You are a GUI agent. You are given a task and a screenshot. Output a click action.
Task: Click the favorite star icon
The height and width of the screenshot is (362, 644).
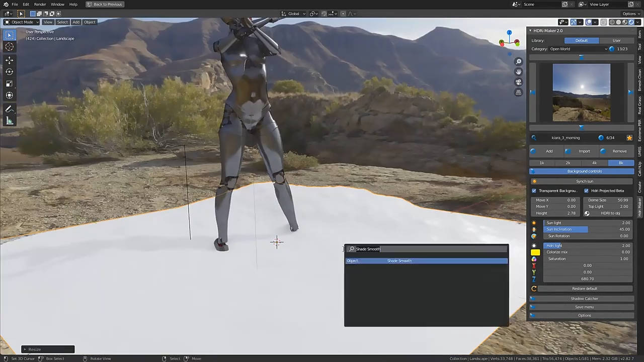(x=629, y=138)
